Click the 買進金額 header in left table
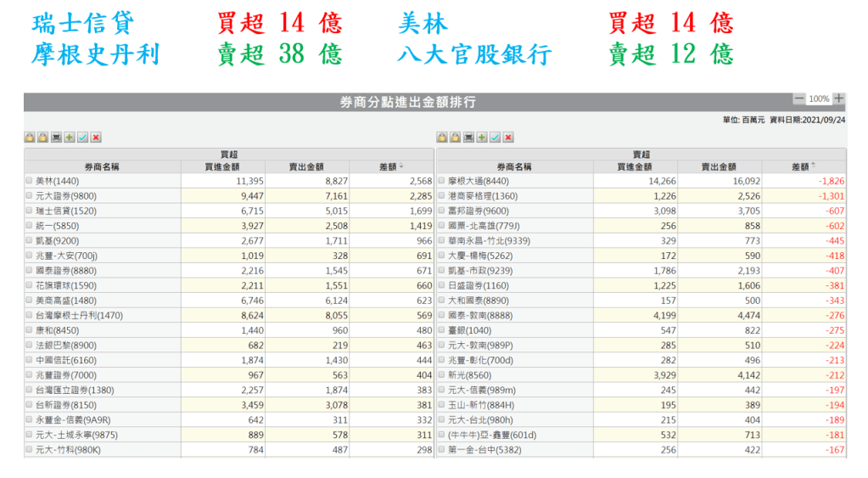 [x=222, y=167]
